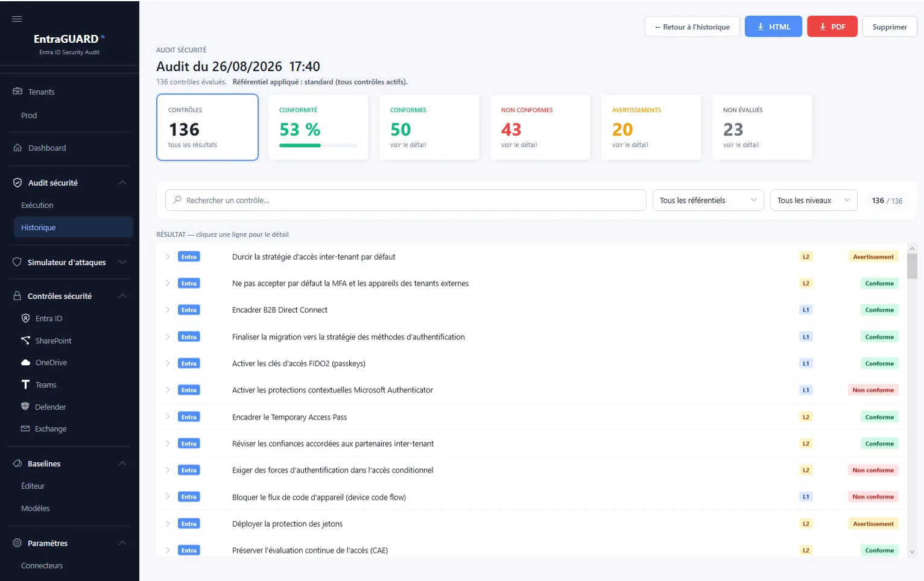Viewport: 924px width, 581px height.
Task: Click the Contrôles sécurité lock icon
Action: pos(17,296)
